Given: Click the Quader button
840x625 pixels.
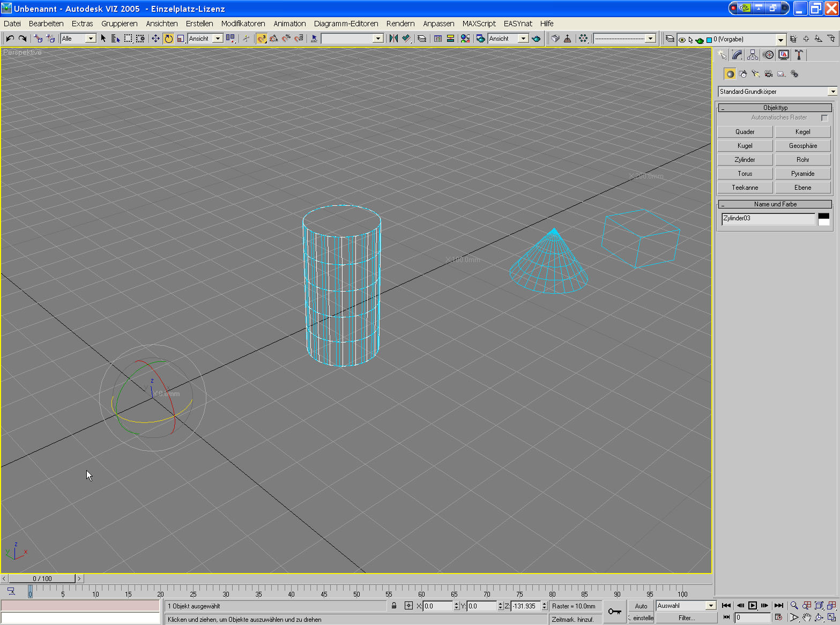Looking at the screenshot, I should click(x=745, y=132).
